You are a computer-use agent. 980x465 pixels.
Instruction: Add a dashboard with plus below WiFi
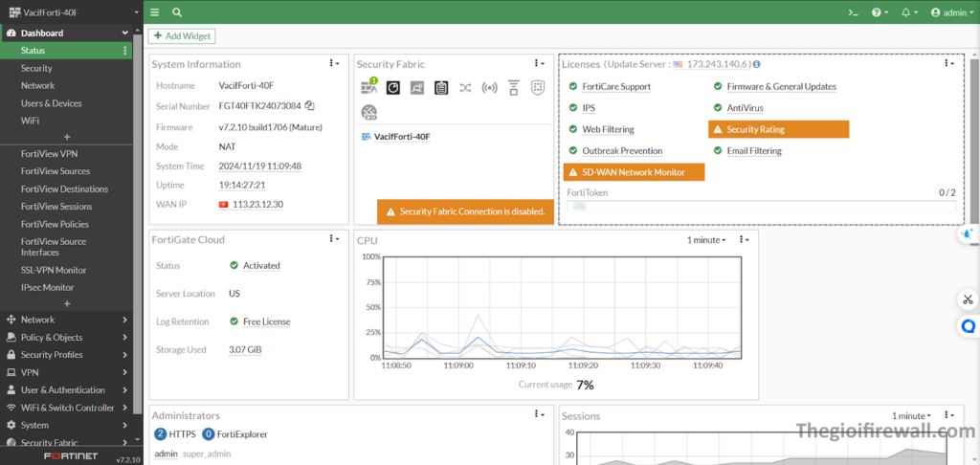67,137
